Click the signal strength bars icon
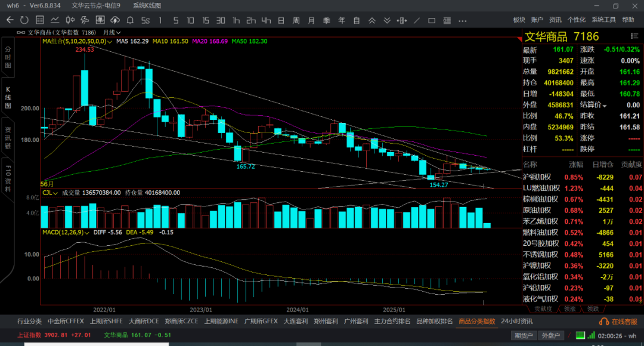The image size is (644, 346). coord(591,335)
